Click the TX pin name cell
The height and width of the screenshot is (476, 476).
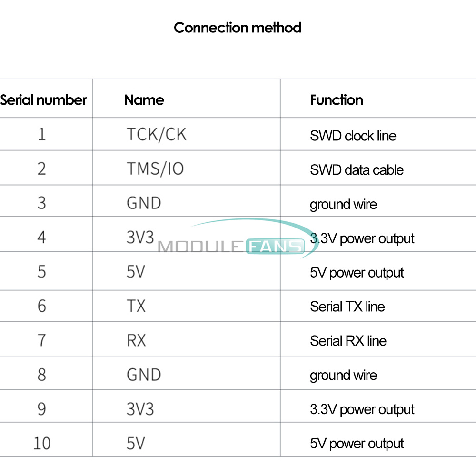point(136,306)
